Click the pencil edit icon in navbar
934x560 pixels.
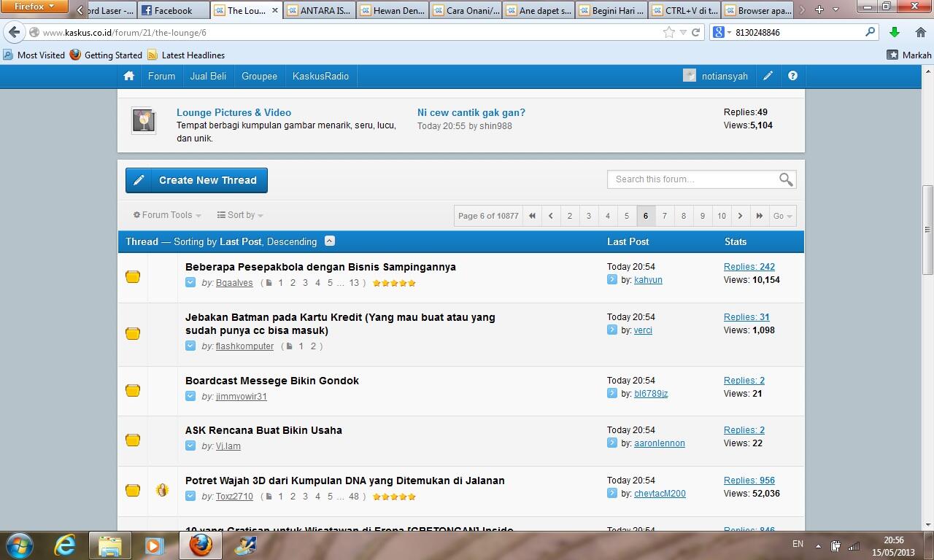point(768,76)
